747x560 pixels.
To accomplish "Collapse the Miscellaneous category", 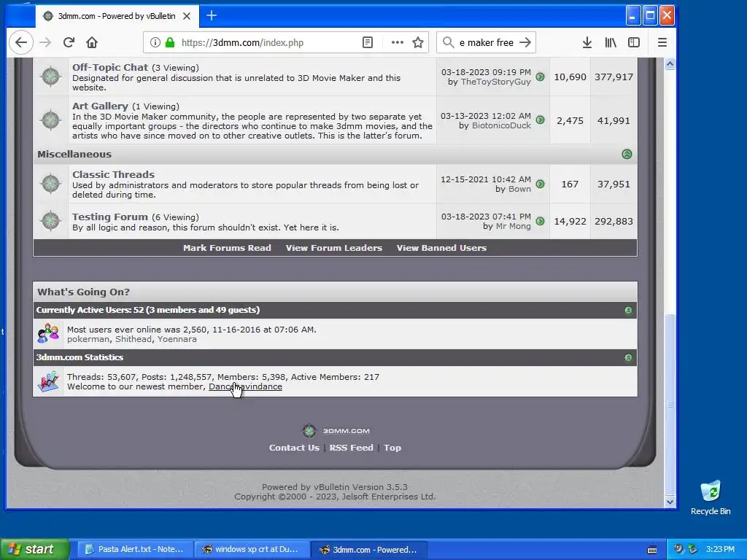I will 627,155.
